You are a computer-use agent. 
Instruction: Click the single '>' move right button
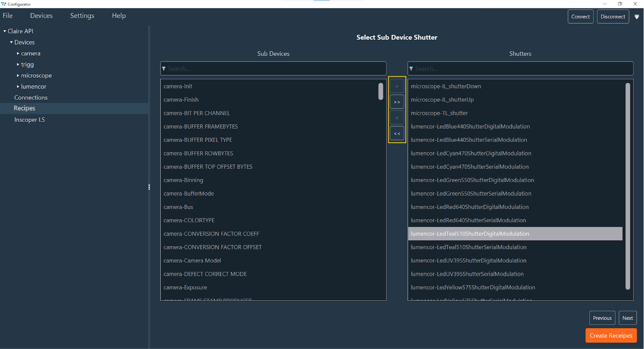tap(397, 86)
